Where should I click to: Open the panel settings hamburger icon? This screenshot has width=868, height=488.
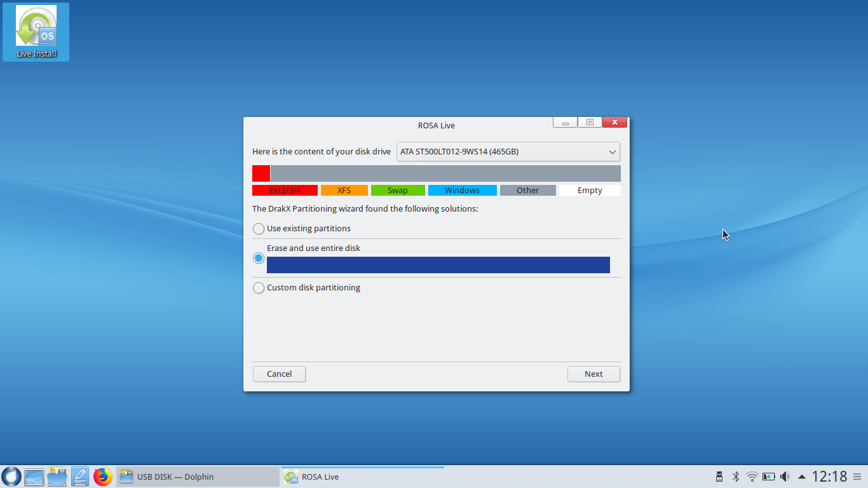(857, 477)
